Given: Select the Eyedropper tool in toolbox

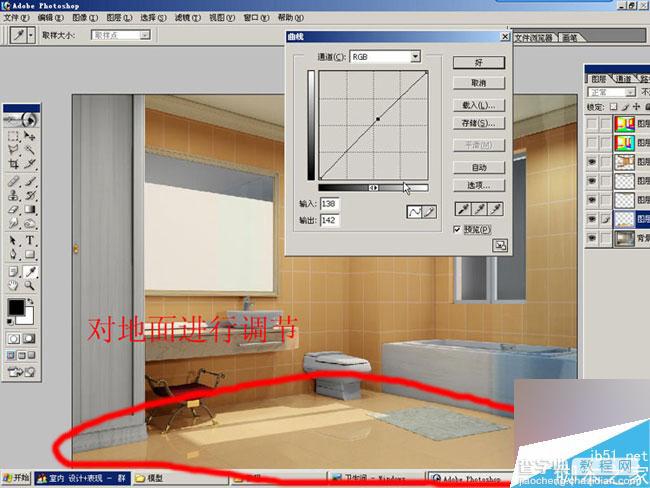Looking at the screenshot, I should [x=29, y=272].
